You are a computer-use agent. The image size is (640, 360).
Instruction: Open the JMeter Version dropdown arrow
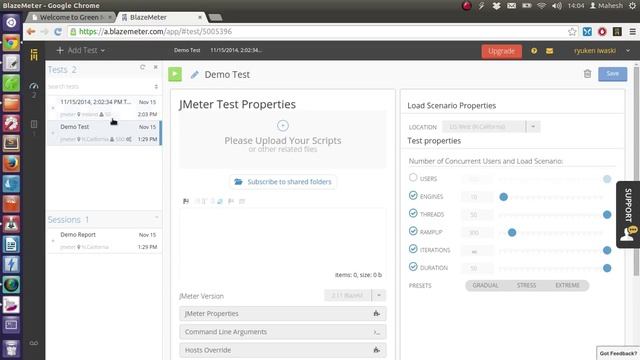pyautogui.click(x=379, y=295)
